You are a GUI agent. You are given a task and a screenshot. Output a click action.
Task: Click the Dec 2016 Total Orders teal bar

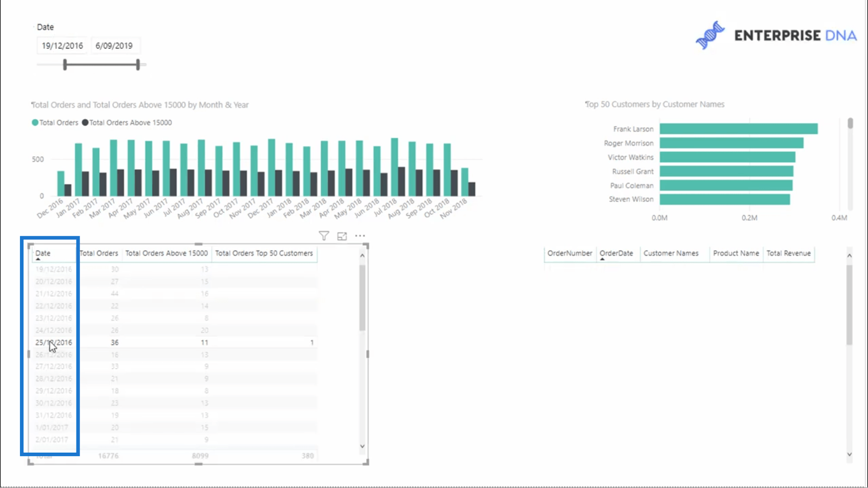coord(61,184)
